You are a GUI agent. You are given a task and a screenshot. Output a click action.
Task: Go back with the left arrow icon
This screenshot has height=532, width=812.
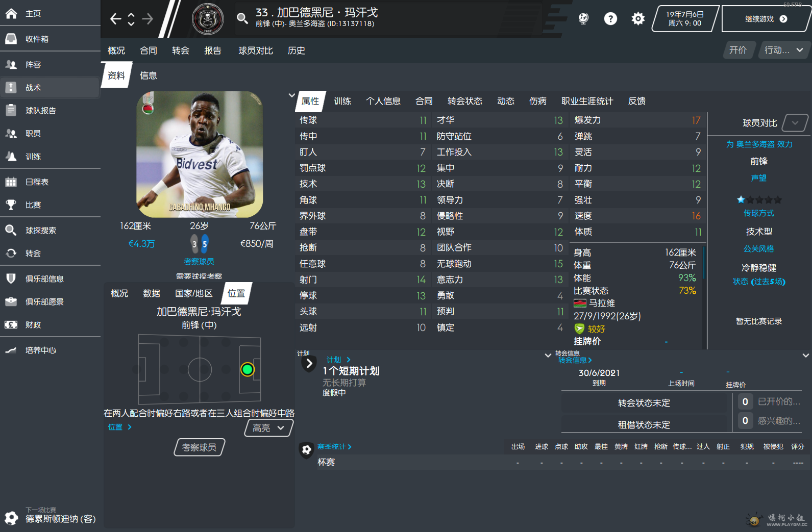click(x=116, y=19)
